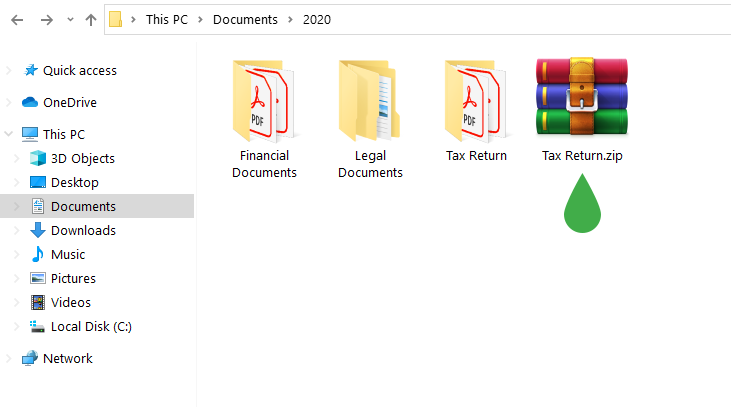The height and width of the screenshot is (407, 731).
Task: Click the Tax Return.zip file name
Action: 582,156
